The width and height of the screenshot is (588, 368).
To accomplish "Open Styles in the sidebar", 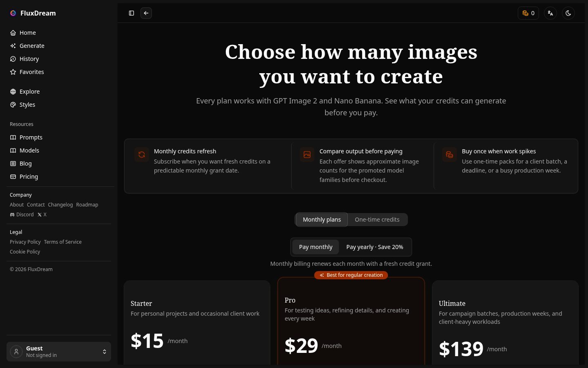I will tap(59, 105).
